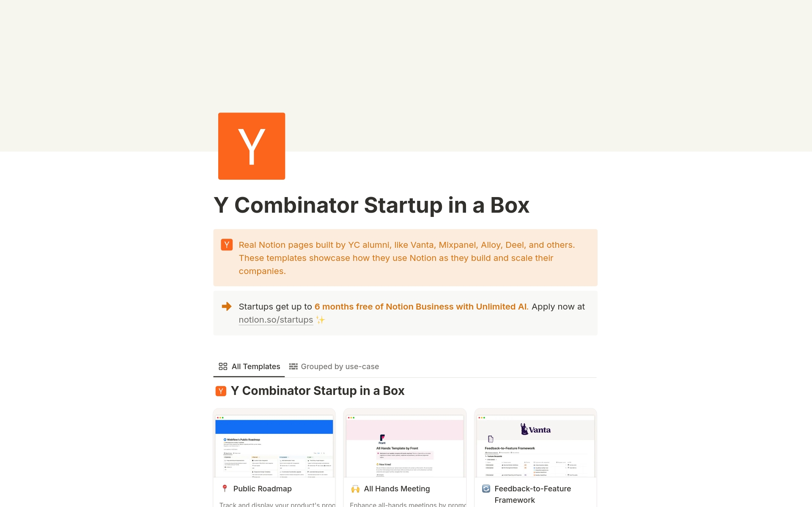Click the small Y icon beside section heading
Screen dimensions: 812x507
click(221, 391)
